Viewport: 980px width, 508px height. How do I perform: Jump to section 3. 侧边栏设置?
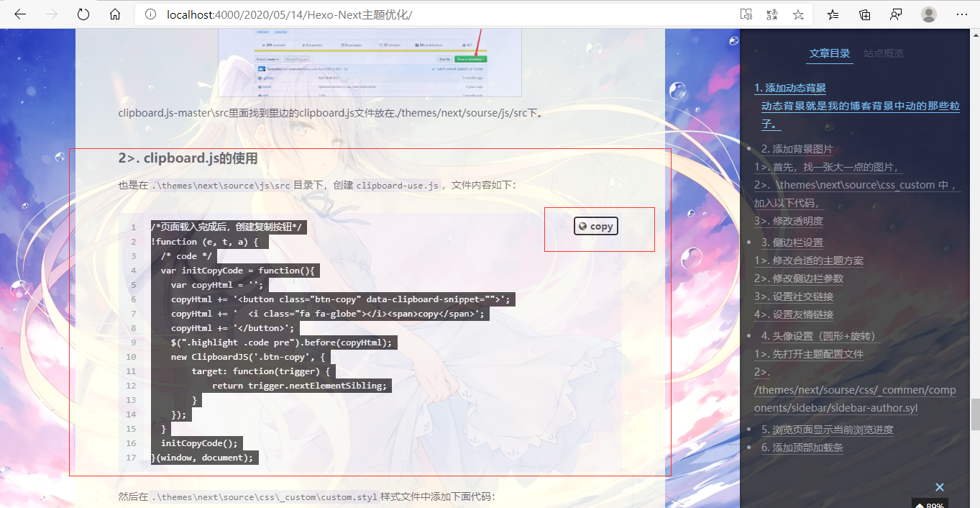(x=792, y=242)
